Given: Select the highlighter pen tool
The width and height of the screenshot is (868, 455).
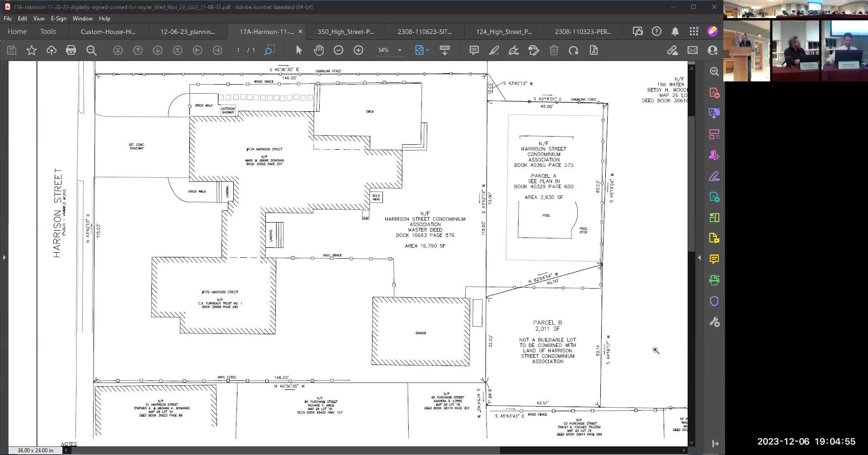Looking at the screenshot, I should [494, 50].
